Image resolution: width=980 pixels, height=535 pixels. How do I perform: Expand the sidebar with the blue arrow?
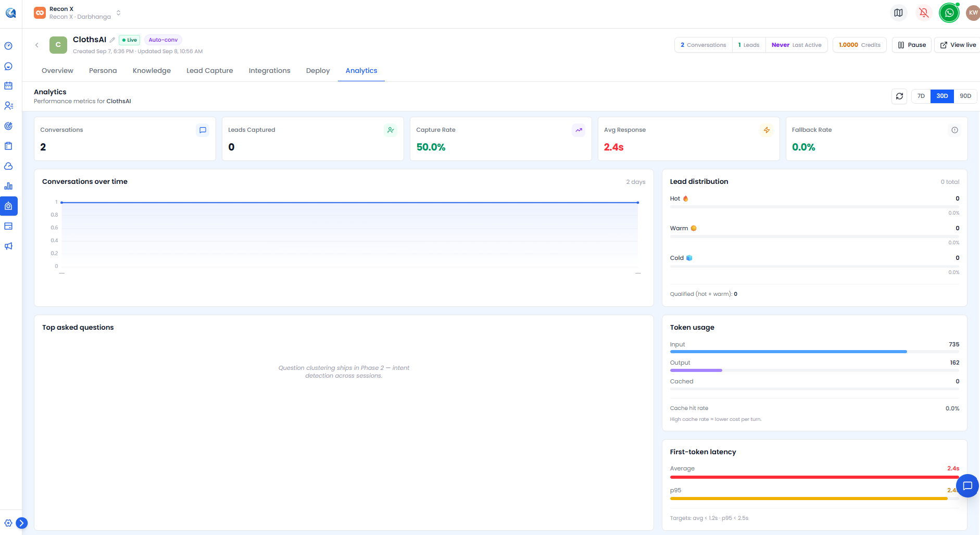(21, 523)
